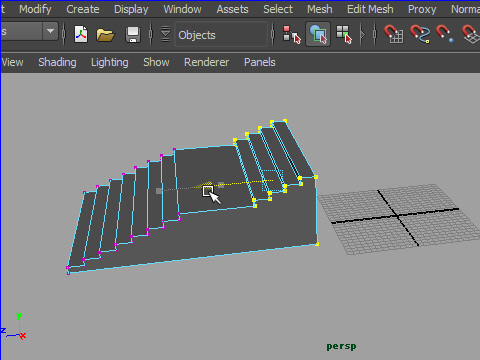Open the Assets menu
This screenshot has height=360, width=480.
click(x=232, y=9)
